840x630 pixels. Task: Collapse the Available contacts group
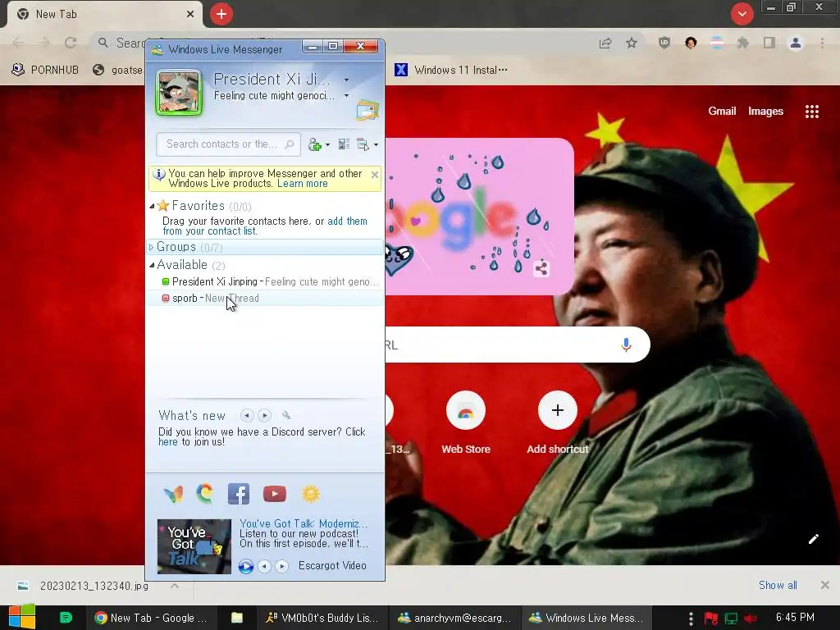(x=152, y=265)
